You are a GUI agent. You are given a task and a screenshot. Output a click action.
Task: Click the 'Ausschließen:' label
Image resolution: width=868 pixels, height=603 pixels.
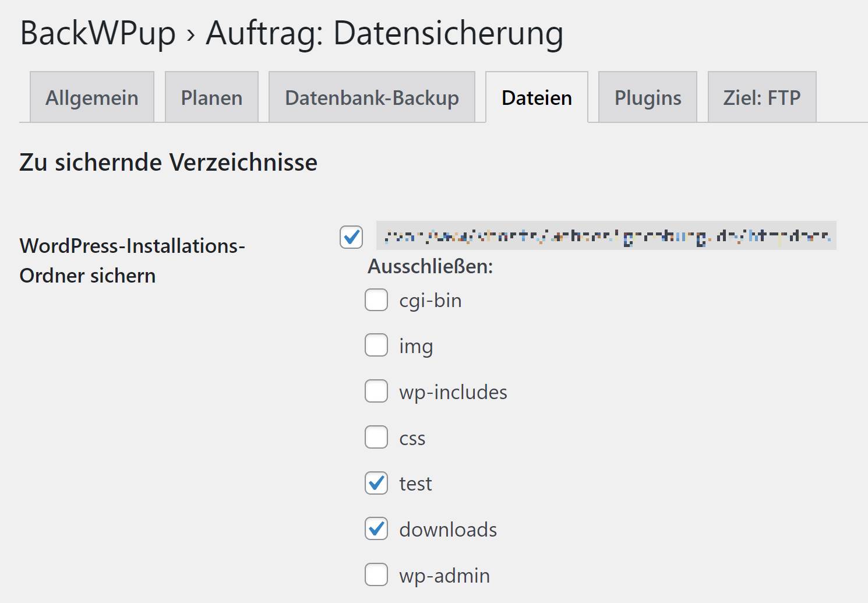click(x=431, y=266)
